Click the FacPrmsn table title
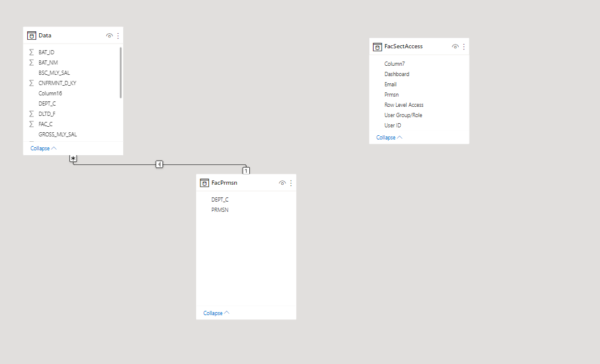The height and width of the screenshot is (364, 600). point(224,183)
